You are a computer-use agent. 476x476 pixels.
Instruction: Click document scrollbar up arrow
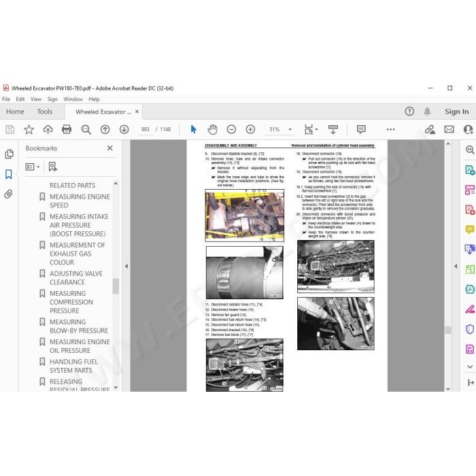point(448,144)
